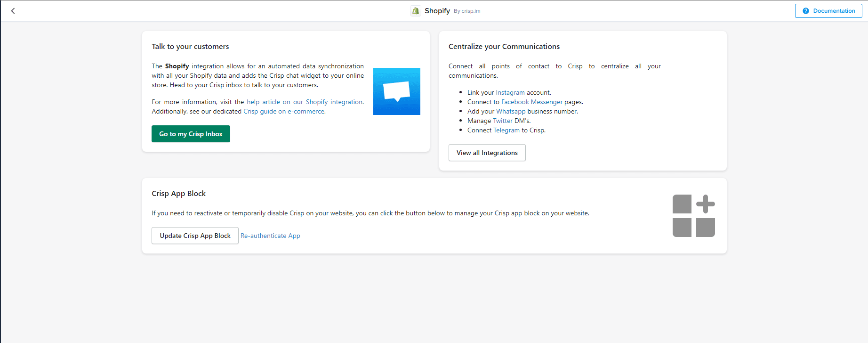Open the Whatsapp link
868x343 pixels.
[x=511, y=111]
